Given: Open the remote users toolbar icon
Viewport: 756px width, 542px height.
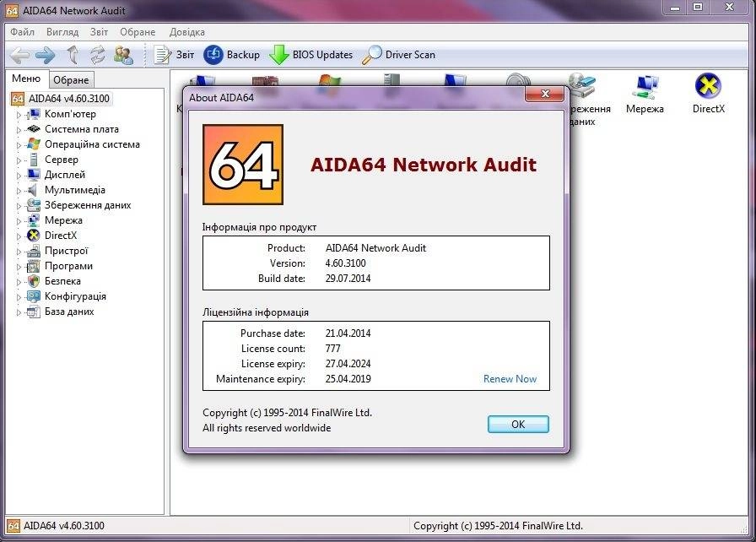Looking at the screenshot, I should [x=123, y=55].
